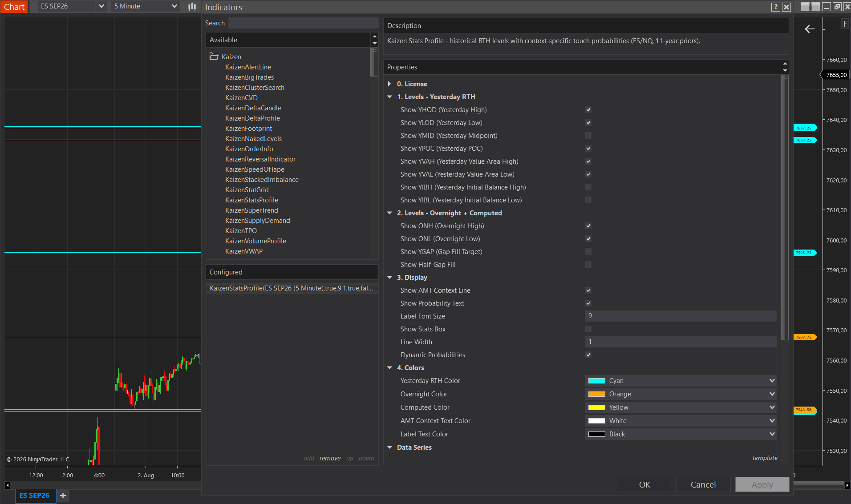851x504 pixels.
Task: Expand the 0. License section
Action: coord(389,84)
